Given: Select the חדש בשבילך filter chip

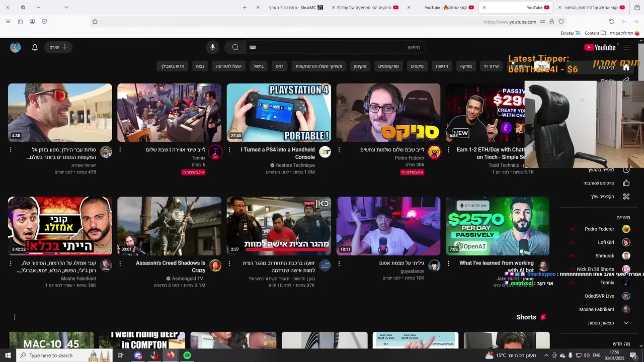Looking at the screenshot, I should click(172, 66).
